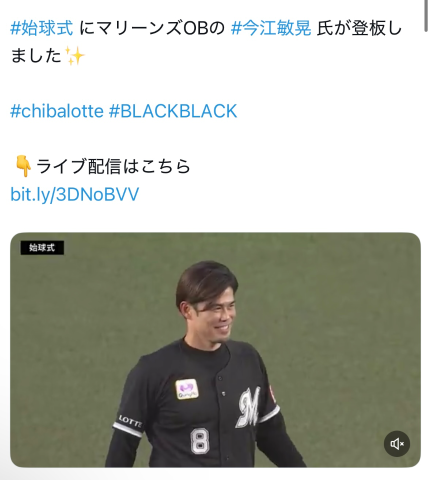
Task: Open the #今江敏晃 hashtag
Action: click(271, 28)
